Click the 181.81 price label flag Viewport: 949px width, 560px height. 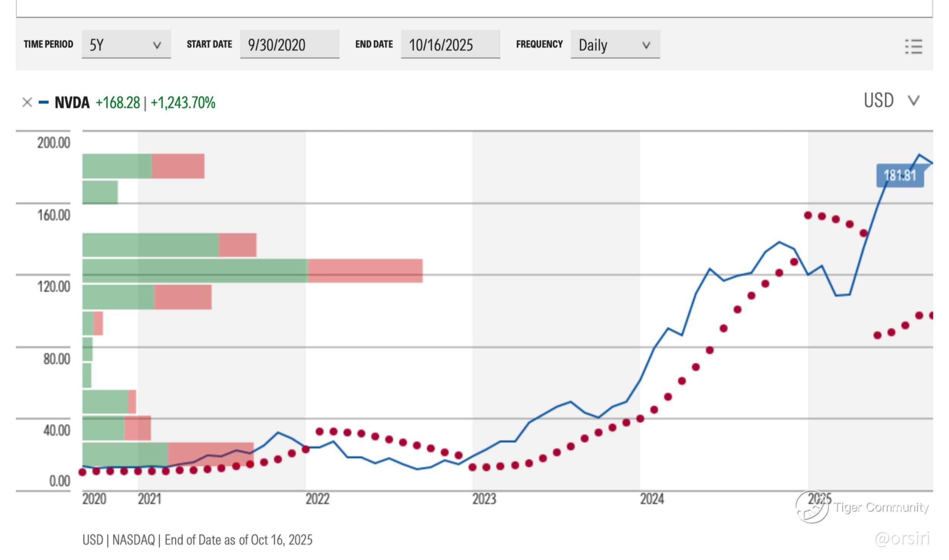point(900,176)
